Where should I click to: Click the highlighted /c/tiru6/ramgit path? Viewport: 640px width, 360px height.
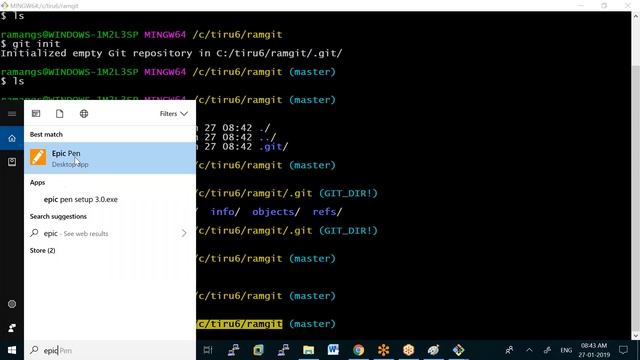[239, 324]
